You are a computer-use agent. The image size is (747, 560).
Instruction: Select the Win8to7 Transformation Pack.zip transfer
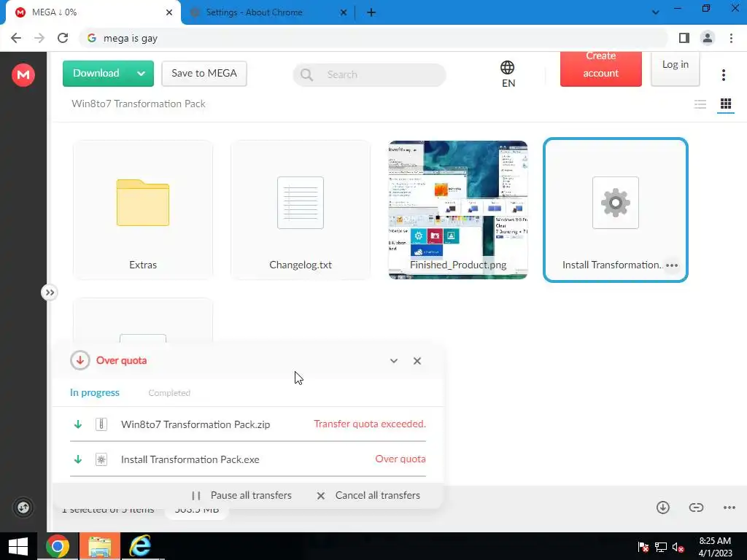pos(248,424)
